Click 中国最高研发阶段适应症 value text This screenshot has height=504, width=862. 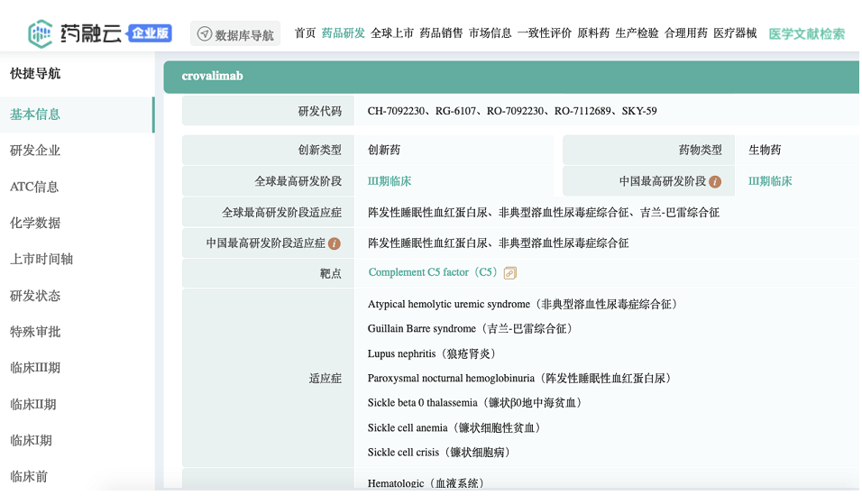[498, 243]
